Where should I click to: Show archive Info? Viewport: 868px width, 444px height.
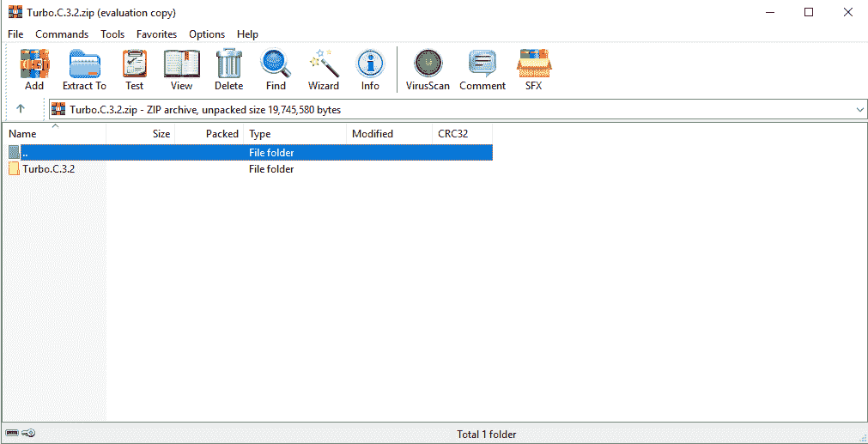[370, 70]
